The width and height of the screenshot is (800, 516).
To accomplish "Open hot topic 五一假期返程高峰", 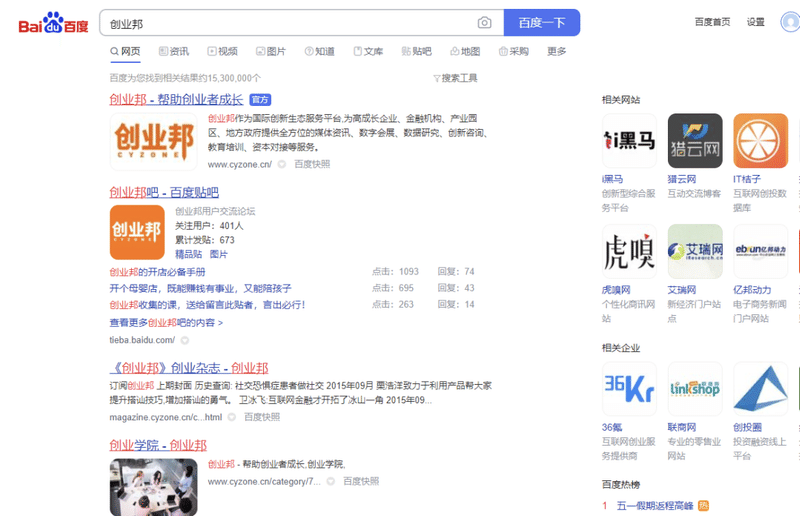I will [x=655, y=506].
